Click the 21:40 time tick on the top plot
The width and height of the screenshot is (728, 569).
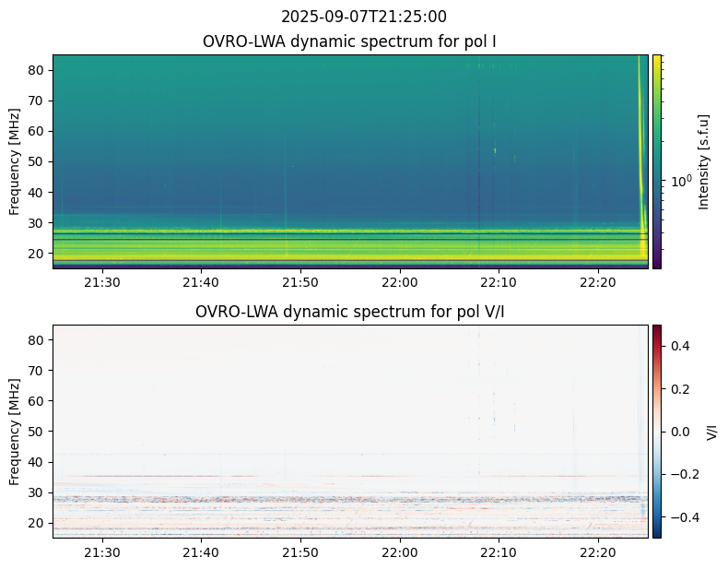(201, 282)
